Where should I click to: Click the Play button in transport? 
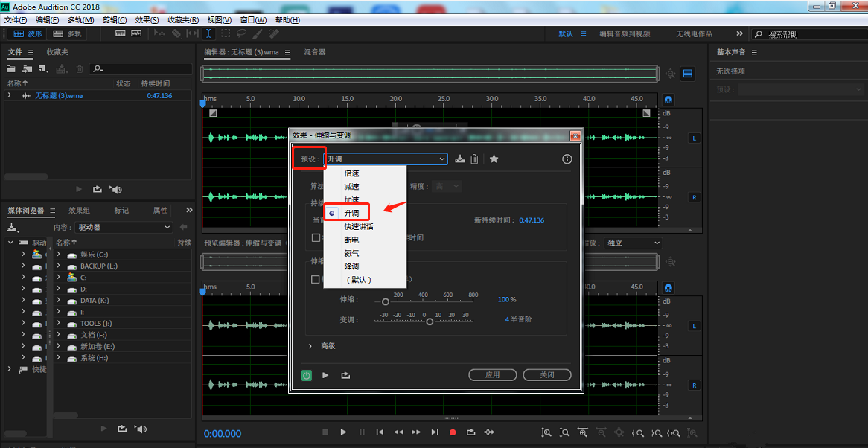pos(343,432)
